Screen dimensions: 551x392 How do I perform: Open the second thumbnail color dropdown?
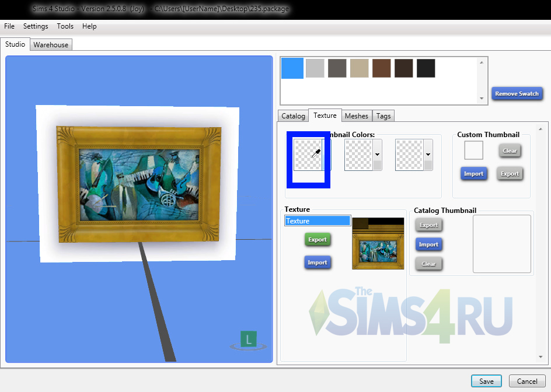tap(377, 155)
